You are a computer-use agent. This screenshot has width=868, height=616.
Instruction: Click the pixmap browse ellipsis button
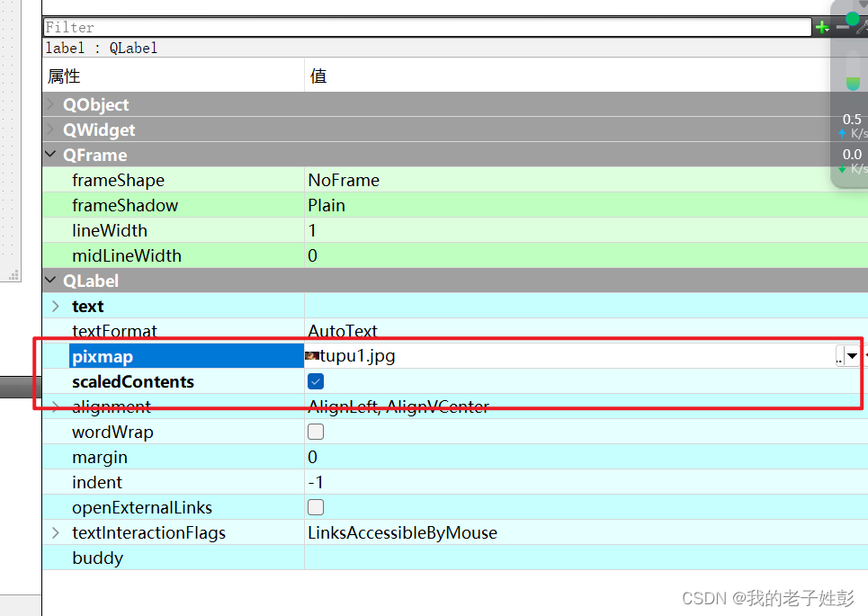coord(839,356)
